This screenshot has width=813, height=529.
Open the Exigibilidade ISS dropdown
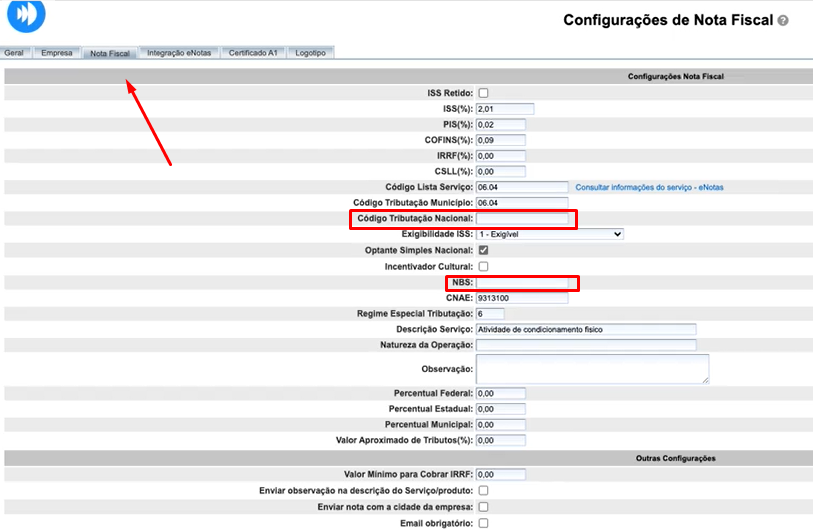(x=549, y=234)
